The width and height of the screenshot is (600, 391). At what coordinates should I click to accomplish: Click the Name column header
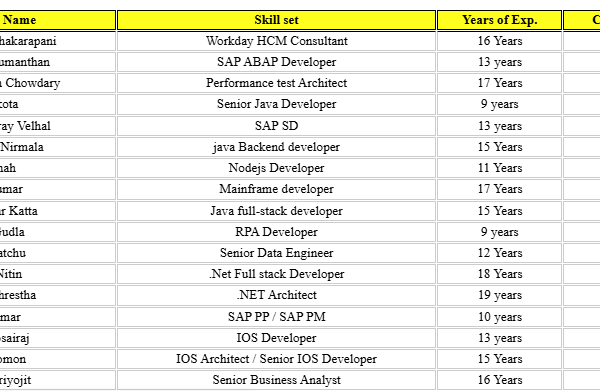(57, 20)
